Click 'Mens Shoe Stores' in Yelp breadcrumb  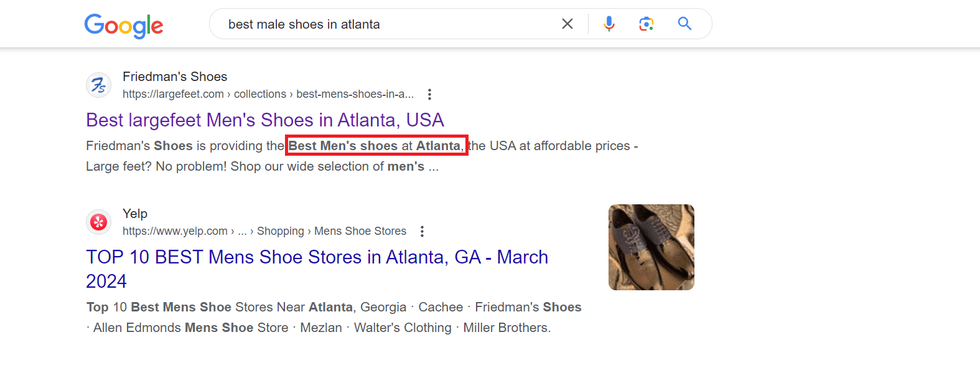pos(360,231)
